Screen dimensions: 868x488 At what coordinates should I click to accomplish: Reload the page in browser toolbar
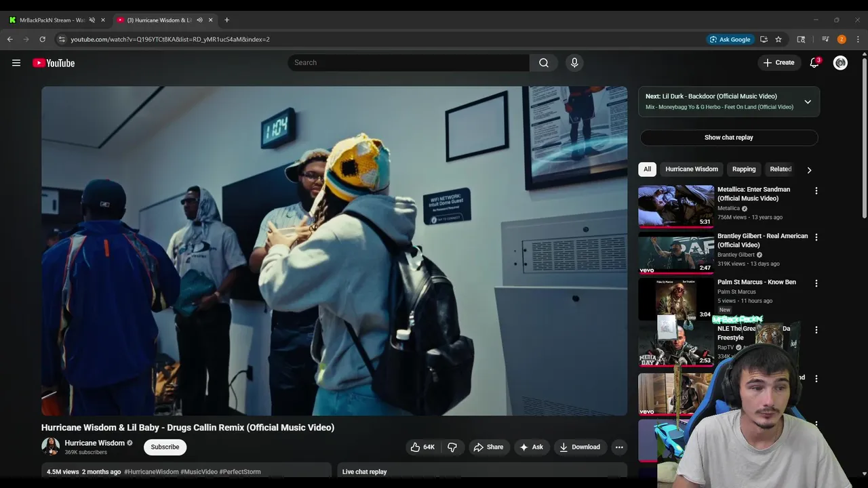(x=42, y=39)
